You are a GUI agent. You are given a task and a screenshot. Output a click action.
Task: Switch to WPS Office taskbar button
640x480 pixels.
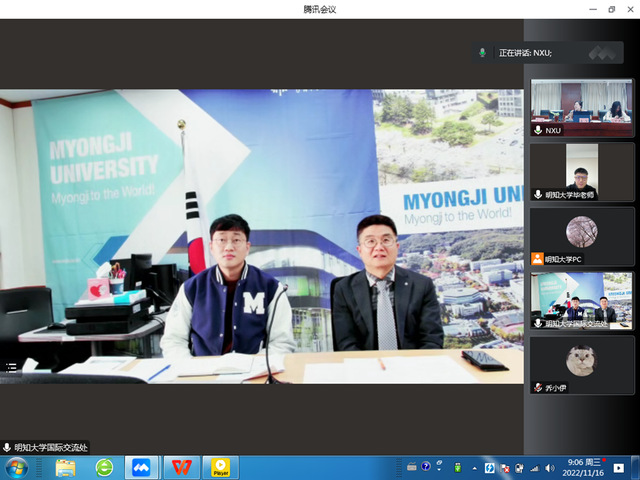[182, 468]
